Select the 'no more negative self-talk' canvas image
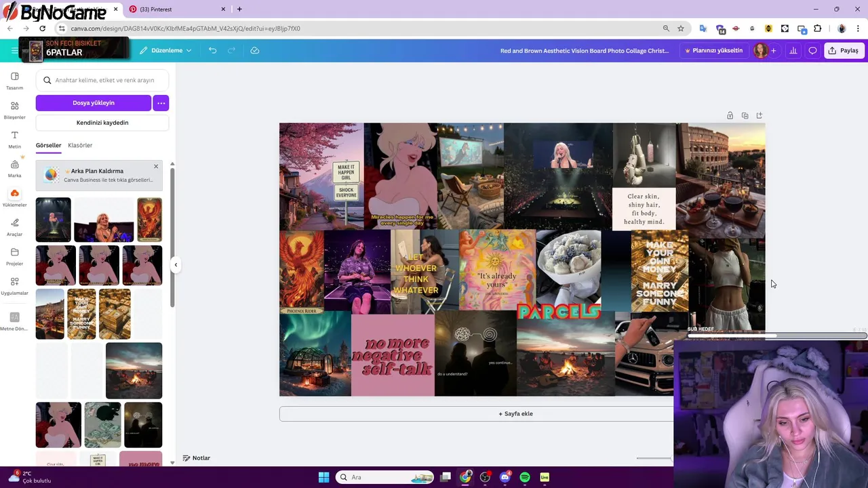868x488 pixels. pyautogui.click(x=393, y=355)
